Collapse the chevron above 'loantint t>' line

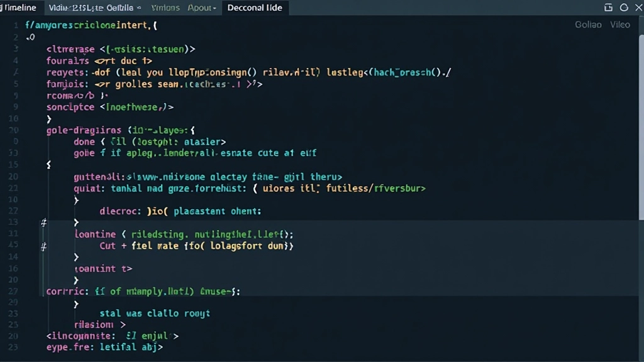(x=77, y=256)
